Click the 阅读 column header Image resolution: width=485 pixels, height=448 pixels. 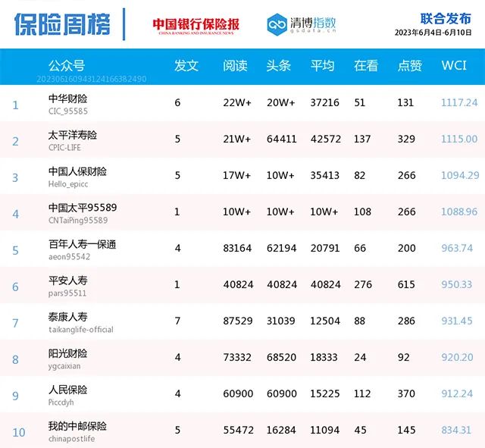pyautogui.click(x=235, y=66)
